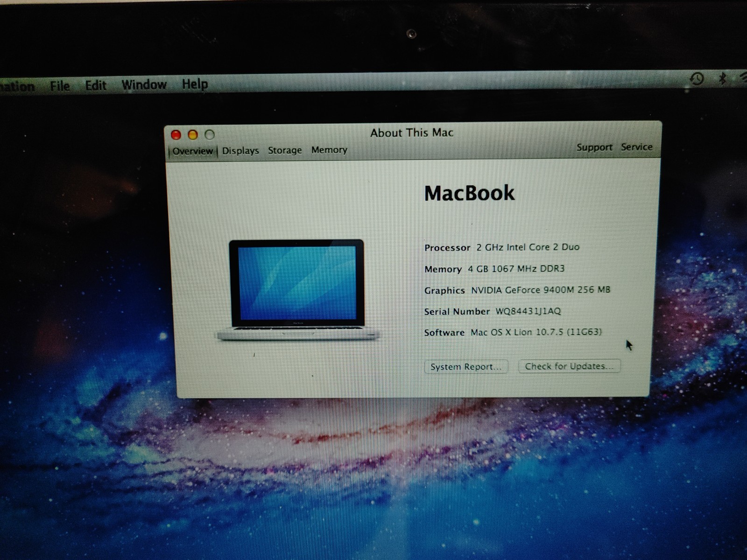Minimize the About This Mac window

193,135
